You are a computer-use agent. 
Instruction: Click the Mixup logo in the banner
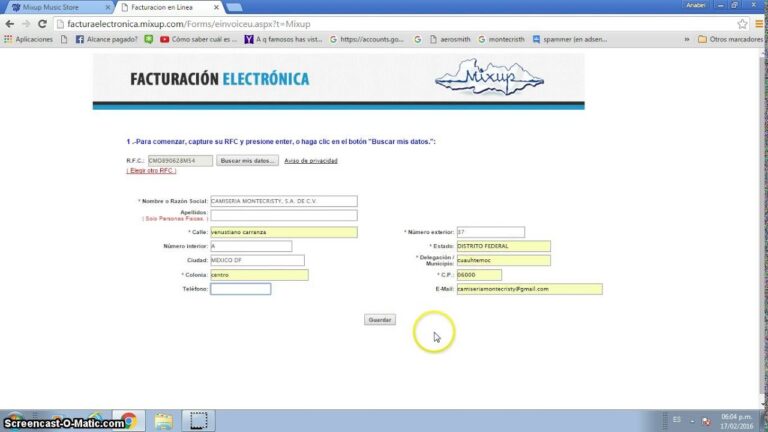(489, 77)
